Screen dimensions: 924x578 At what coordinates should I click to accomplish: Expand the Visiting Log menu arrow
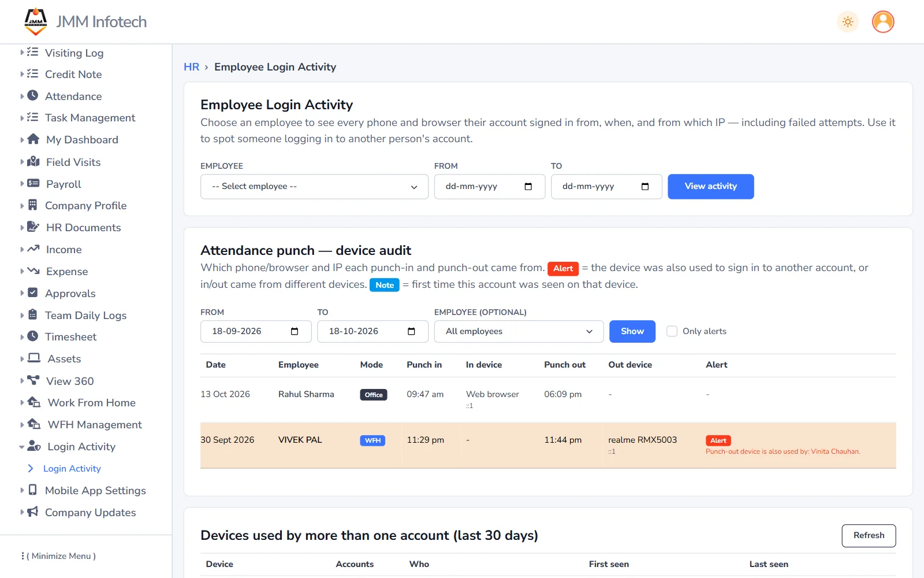click(x=22, y=52)
